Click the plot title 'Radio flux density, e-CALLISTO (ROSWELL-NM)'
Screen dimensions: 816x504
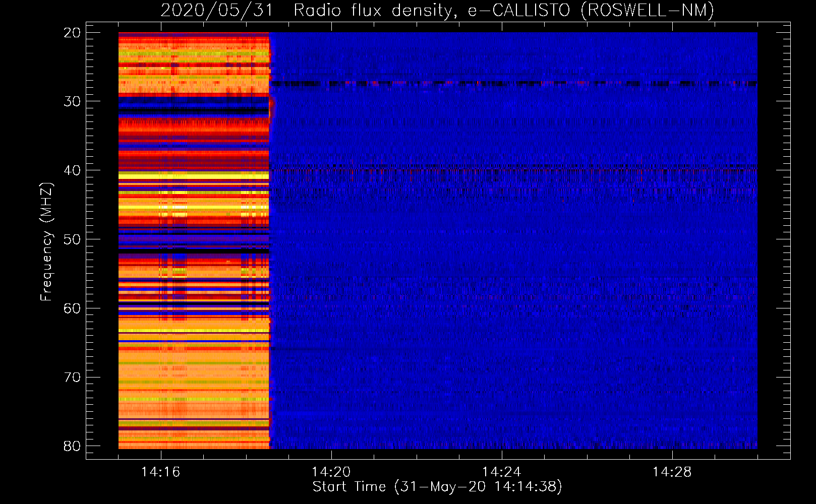click(504, 10)
